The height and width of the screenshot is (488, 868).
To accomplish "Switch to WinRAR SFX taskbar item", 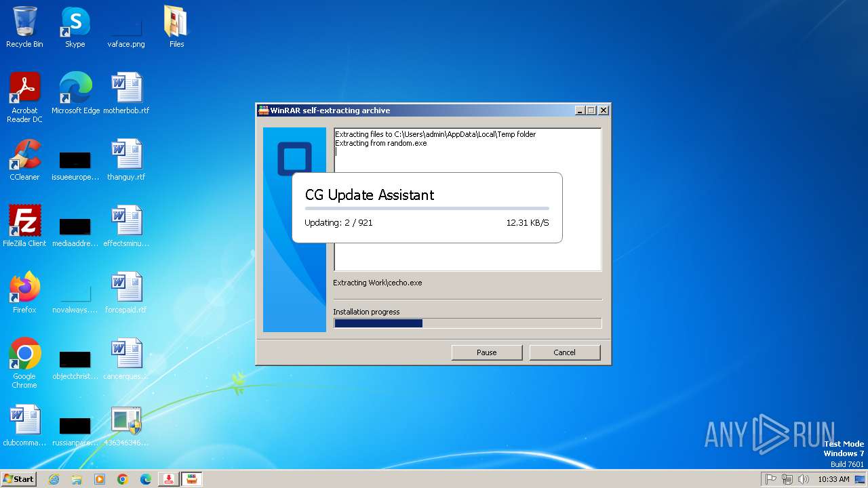I will [192, 479].
